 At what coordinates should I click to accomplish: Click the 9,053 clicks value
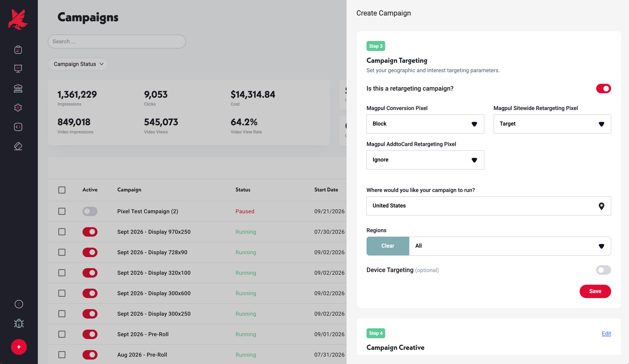[156, 95]
